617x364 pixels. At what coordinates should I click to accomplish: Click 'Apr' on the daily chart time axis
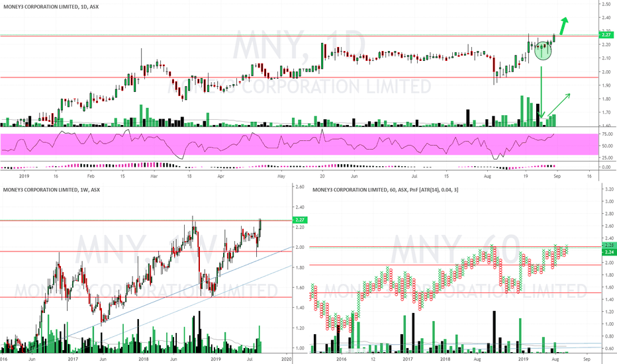[220, 176]
